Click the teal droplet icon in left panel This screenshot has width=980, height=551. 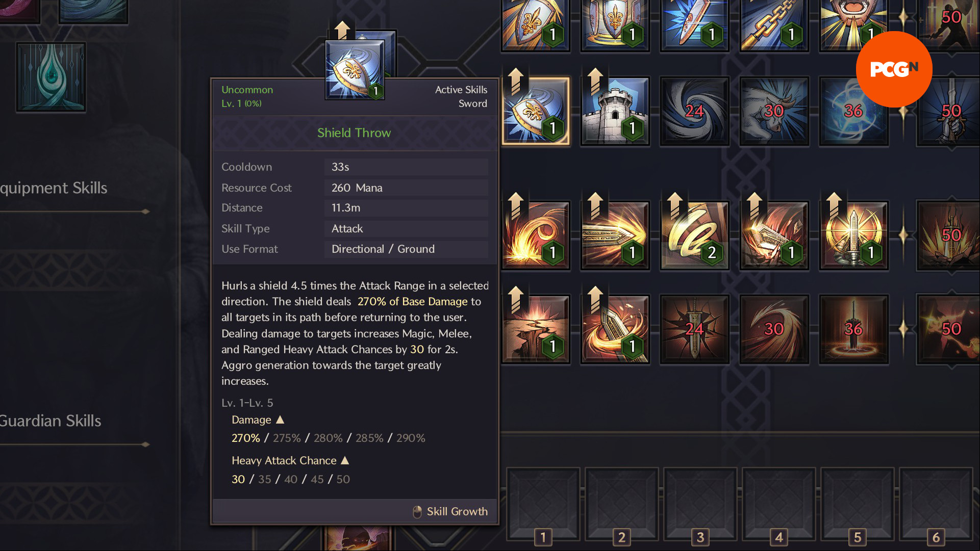coord(51,77)
